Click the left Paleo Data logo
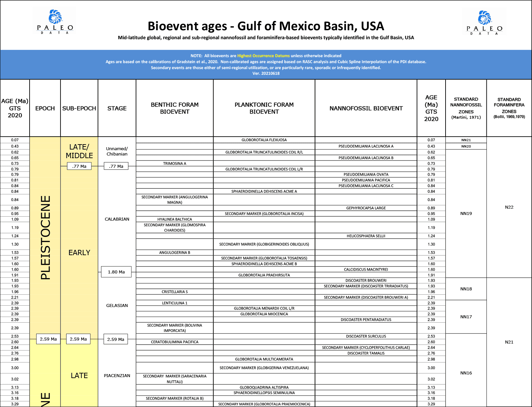Screen dimensions: 532x407 pyautogui.click(x=55, y=21)
